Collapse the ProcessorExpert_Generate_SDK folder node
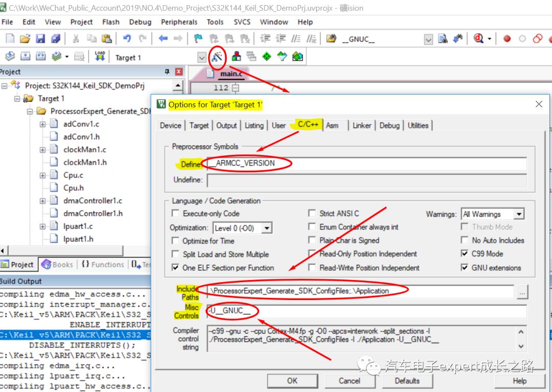Screen dimensions: 552x392 (x=30, y=111)
